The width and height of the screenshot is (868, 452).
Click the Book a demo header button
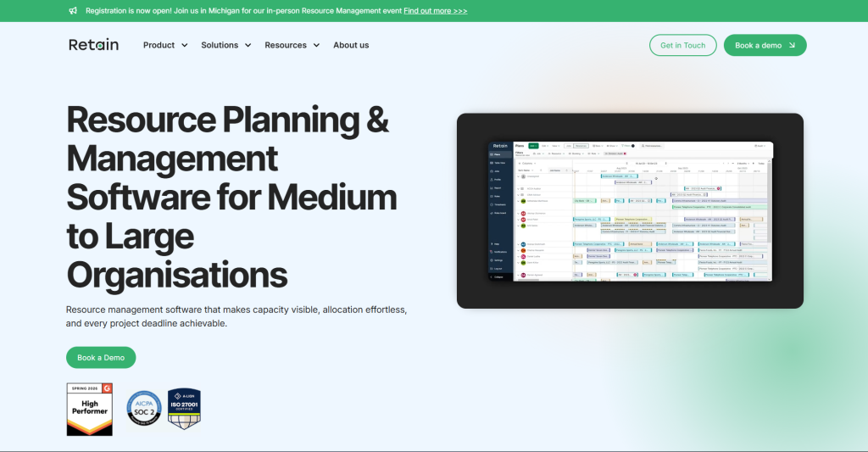[x=765, y=46]
